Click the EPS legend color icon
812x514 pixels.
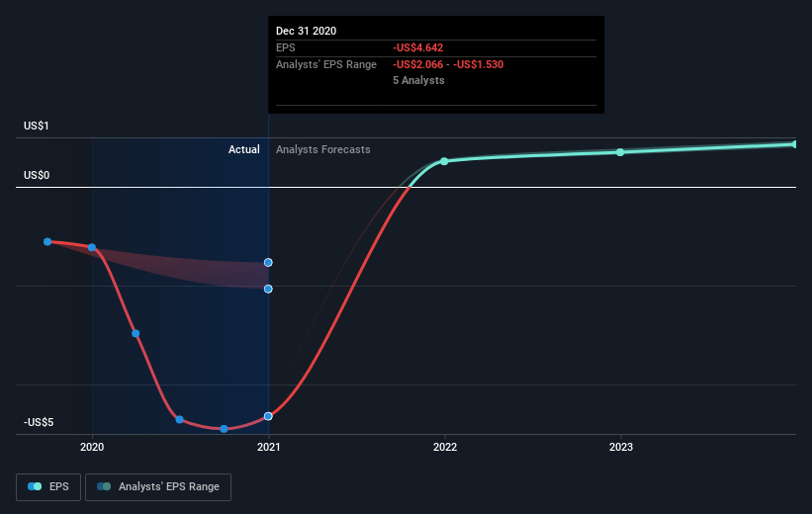(35, 486)
